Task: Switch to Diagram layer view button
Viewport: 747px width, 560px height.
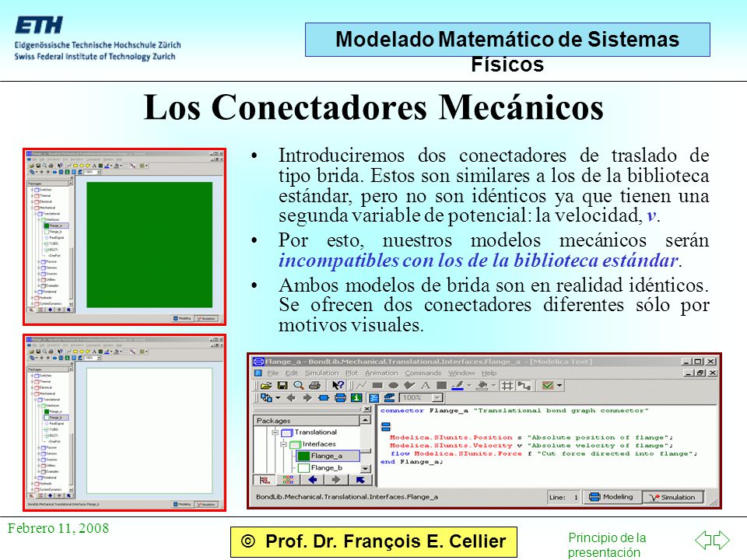Action: (340, 397)
